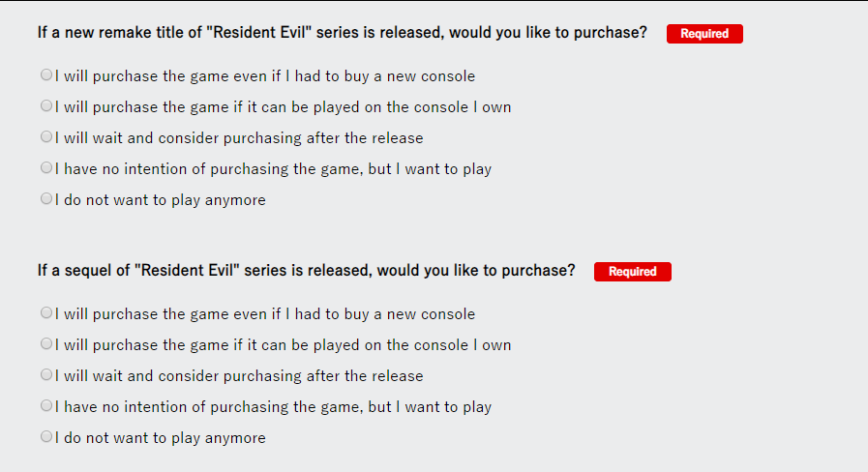
Task: Select sequel 'wait and consider purchasing' radio
Action: pyautogui.click(x=46, y=374)
